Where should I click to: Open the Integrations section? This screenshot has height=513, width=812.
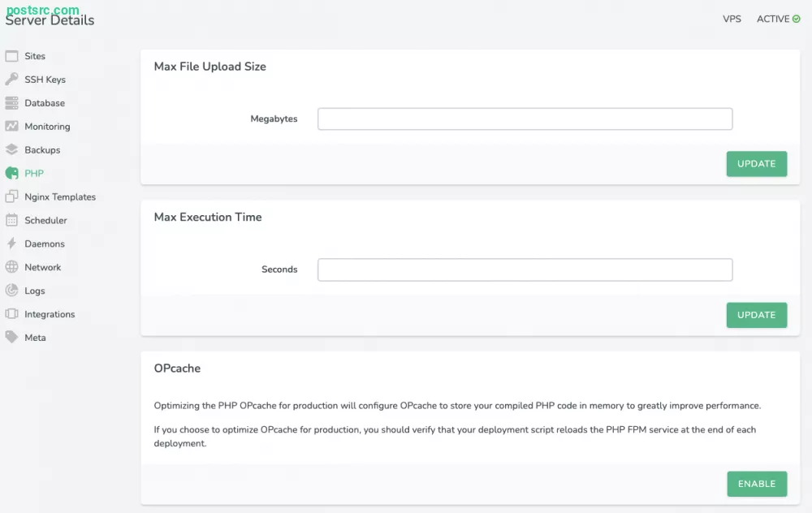pos(50,314)
